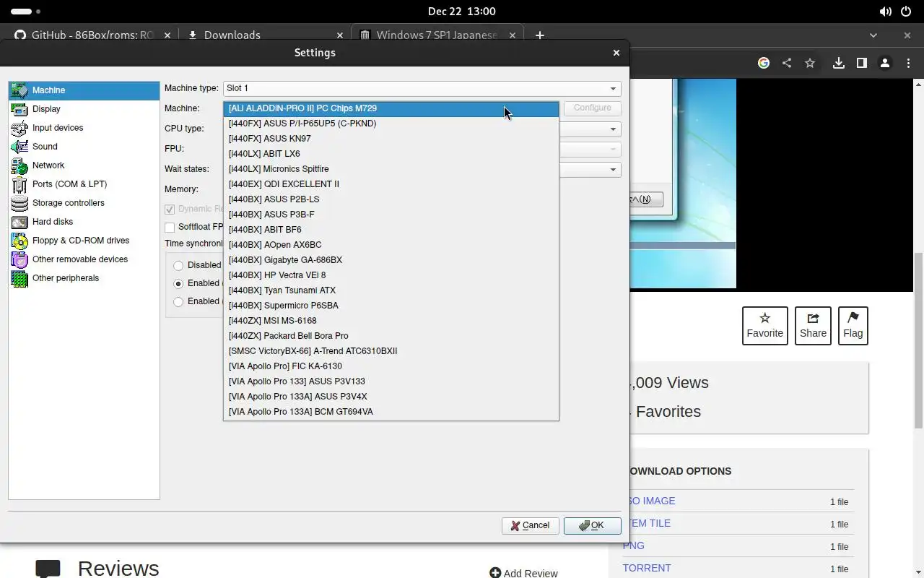The image size is (924, 578).
Task: Switch to Windows 7 SP1 Japanese tab
Action: click(437, 35)
